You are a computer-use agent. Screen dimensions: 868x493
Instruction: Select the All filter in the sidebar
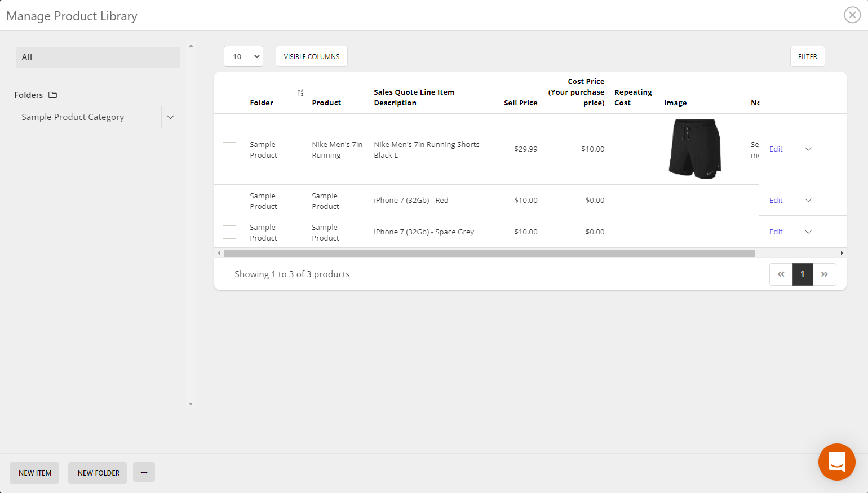click(97, 57)
